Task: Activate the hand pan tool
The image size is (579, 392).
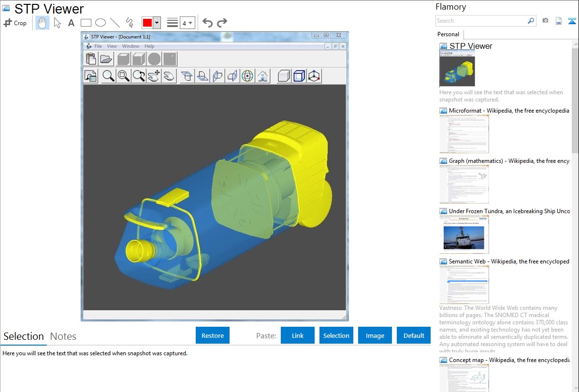Action: click(x=43, y=23)
